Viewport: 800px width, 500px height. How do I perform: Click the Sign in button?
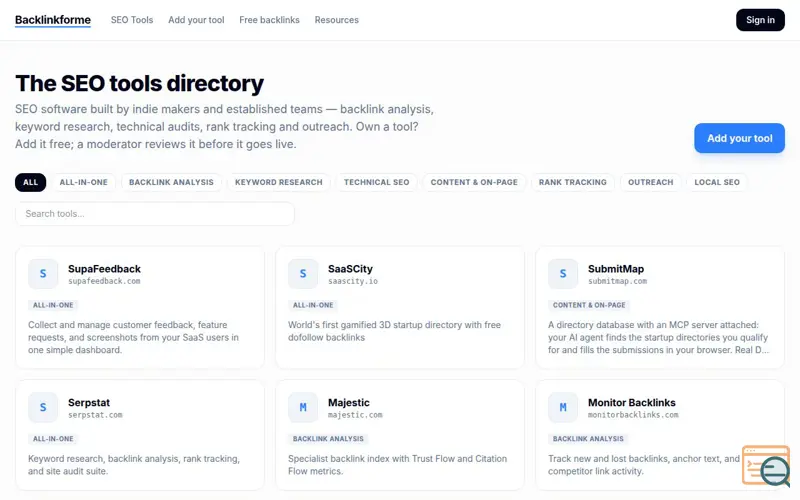coord(760,20)
